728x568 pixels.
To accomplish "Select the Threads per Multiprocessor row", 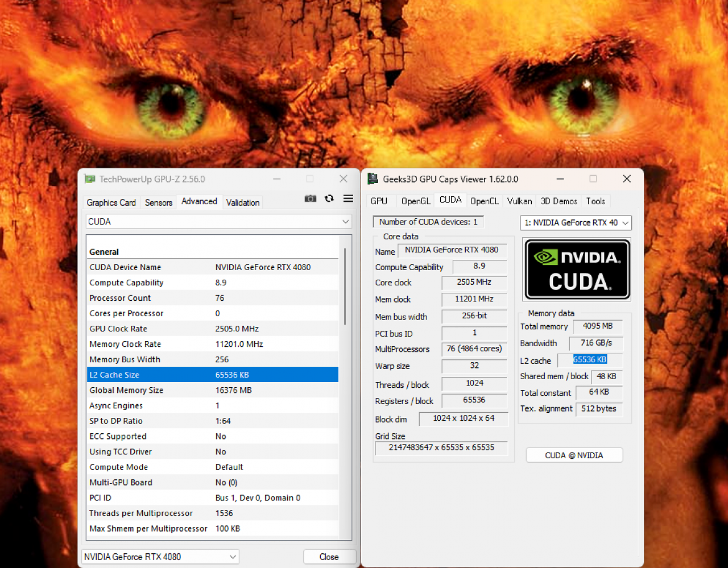I will click(x=213, y=513).
